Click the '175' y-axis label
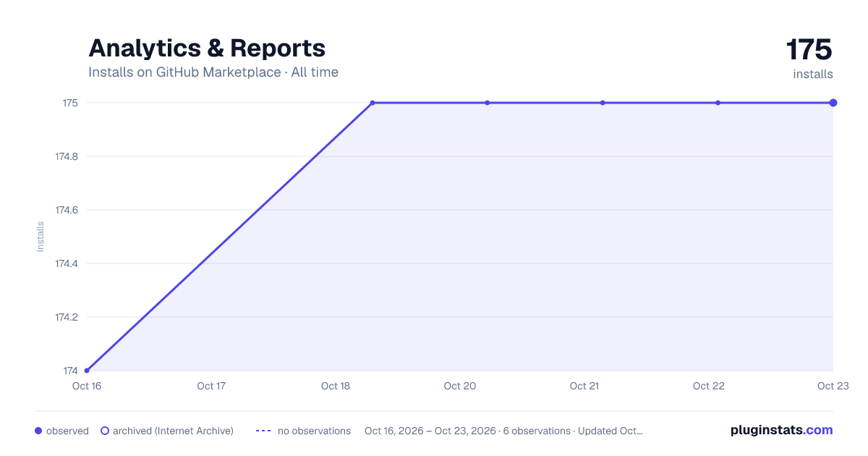Viewport: 868px width, 456px height. (69, 103)
